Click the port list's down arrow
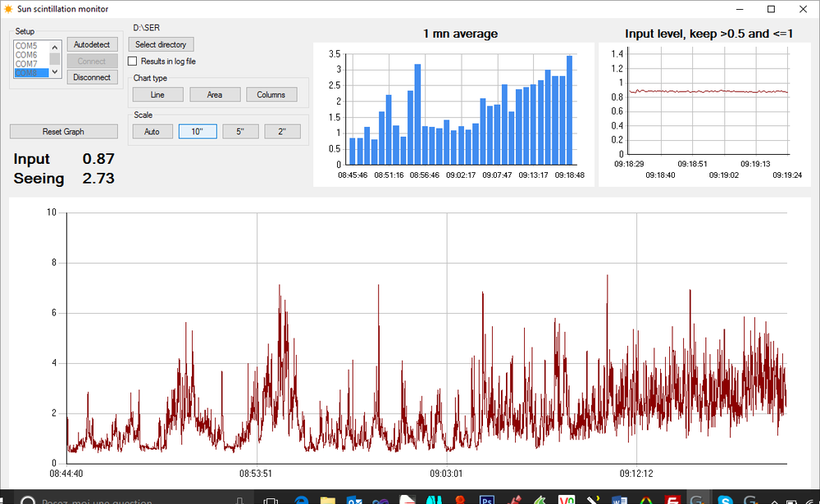 (x=55, y=71)
